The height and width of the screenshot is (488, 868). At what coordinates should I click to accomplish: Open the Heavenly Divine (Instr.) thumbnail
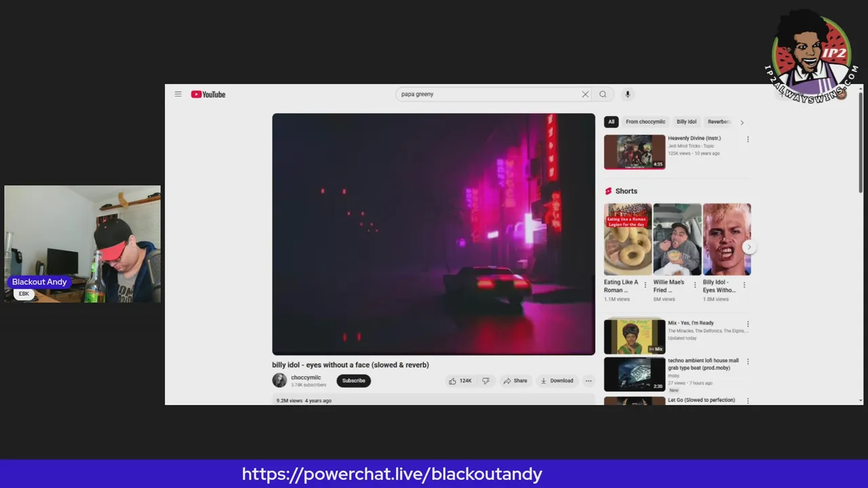635,152
